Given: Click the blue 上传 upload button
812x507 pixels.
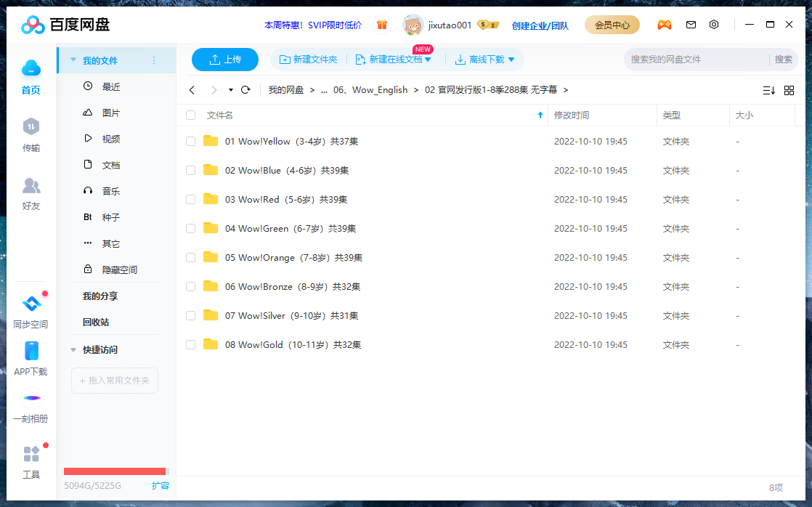Looking at the screenshot, I should [x=225, y=60].
